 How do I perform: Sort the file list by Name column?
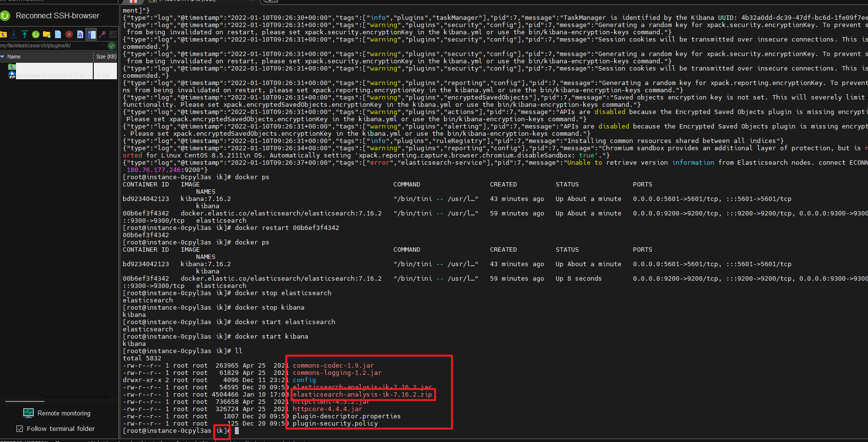click(x=46, y=57)
